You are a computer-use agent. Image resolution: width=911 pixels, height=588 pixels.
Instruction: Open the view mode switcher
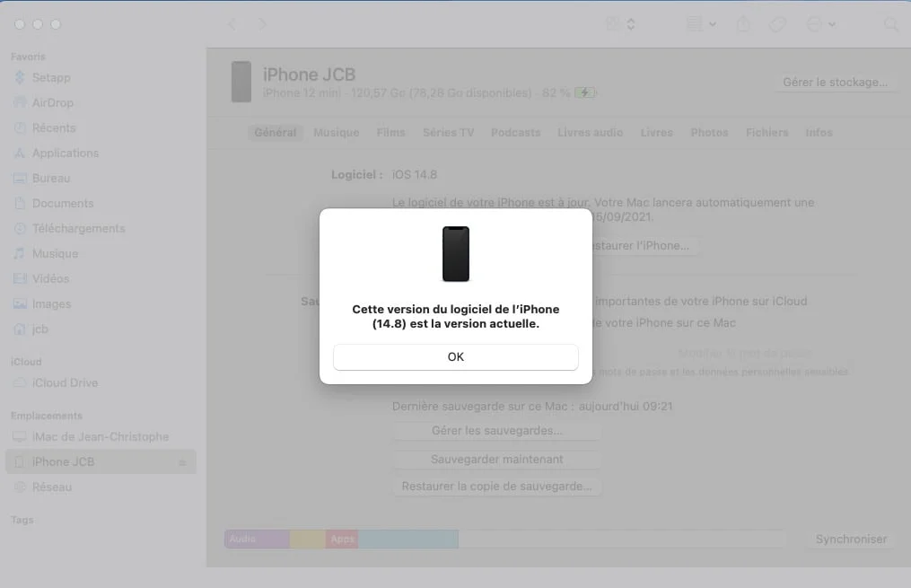point(620,24)
